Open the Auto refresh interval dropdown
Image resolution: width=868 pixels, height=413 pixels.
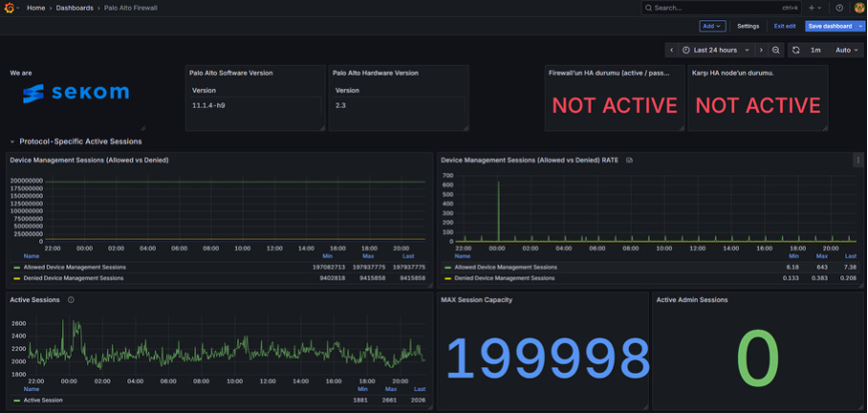coord(847,50)
